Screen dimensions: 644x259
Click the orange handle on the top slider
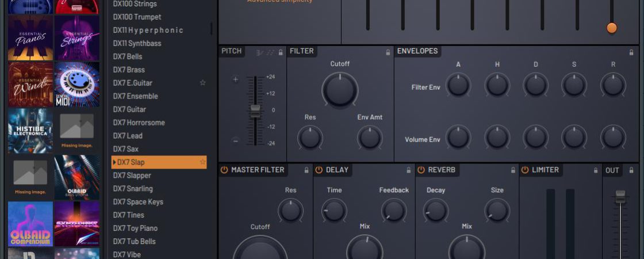coord(612,28)
